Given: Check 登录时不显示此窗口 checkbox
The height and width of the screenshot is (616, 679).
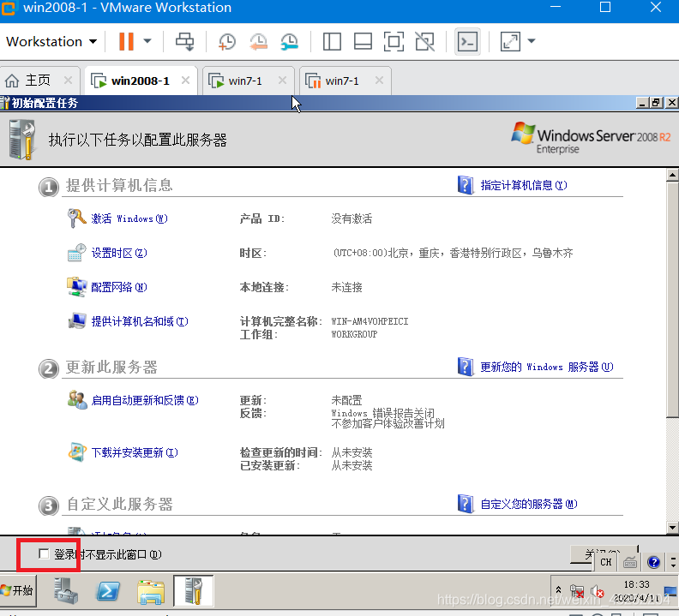Looking at the screenshot, I should (44, 553).
